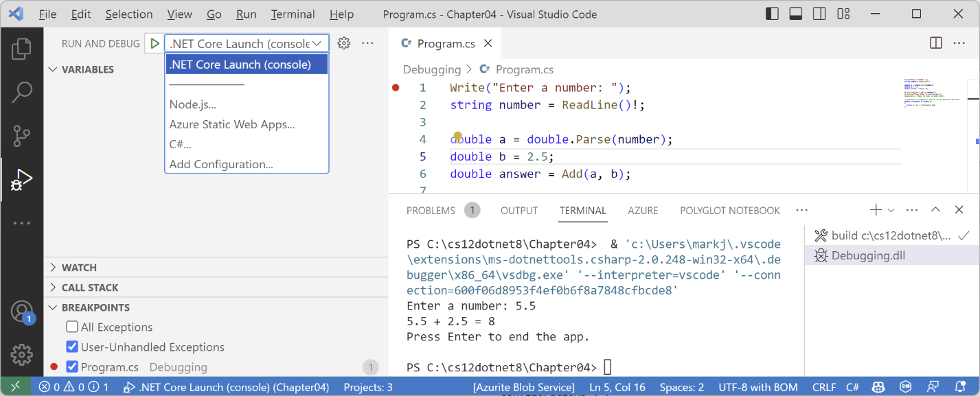Click .NET Core Launch (console) status bar item
The image size is (980, 396).
pyautogui.click(x=226, y=387)
